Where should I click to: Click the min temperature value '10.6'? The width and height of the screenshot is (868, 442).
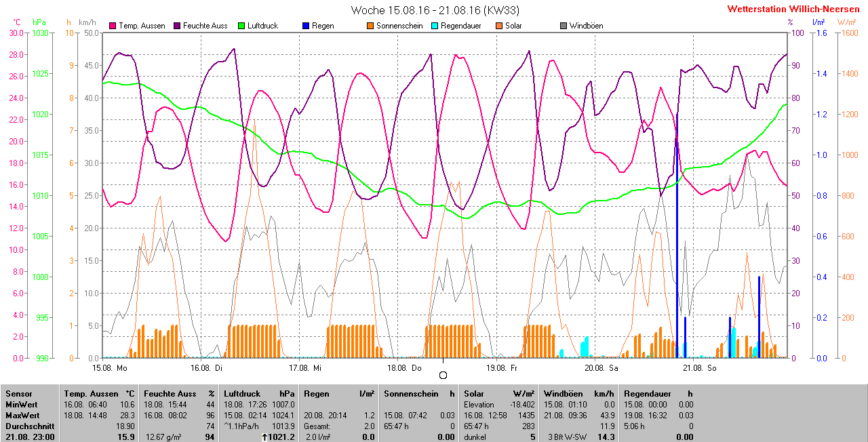click(x=127, y=405)
